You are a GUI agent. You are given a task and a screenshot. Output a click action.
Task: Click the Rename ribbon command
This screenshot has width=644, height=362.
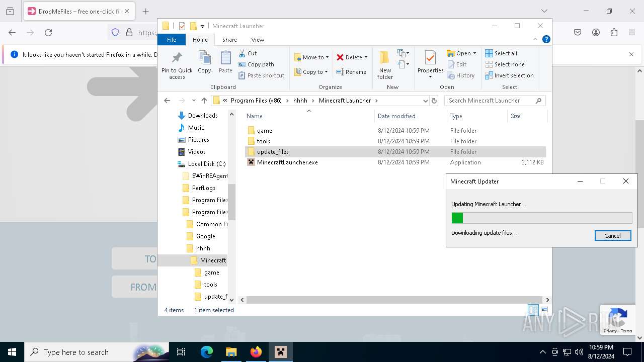[x=351, y=72]
